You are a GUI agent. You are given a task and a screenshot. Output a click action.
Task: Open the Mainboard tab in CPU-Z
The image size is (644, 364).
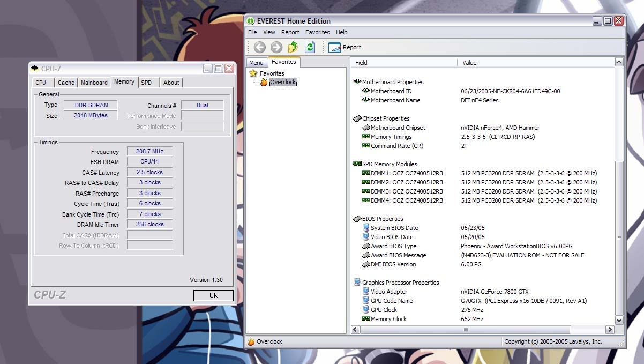click(94, 83)
